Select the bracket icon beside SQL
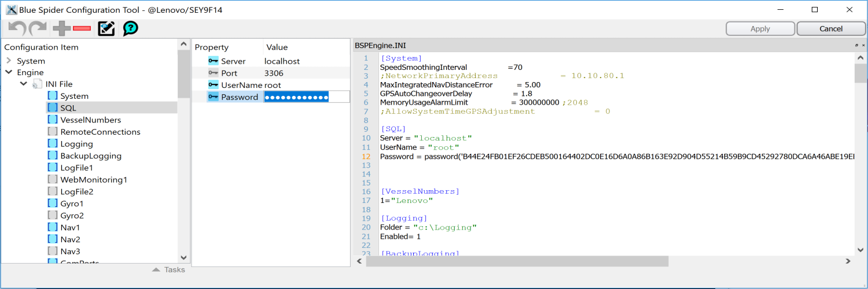868x289 pixels. click(52, 108)
